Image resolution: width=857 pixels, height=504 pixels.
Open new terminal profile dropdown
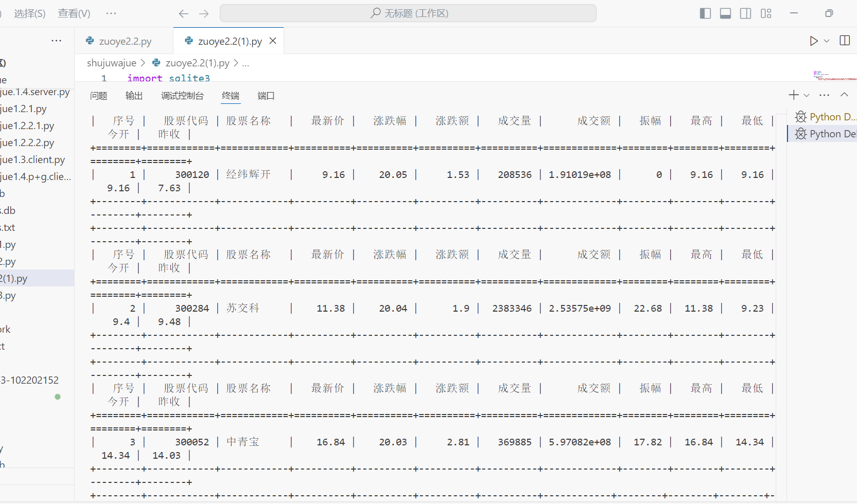pos(807,95)
